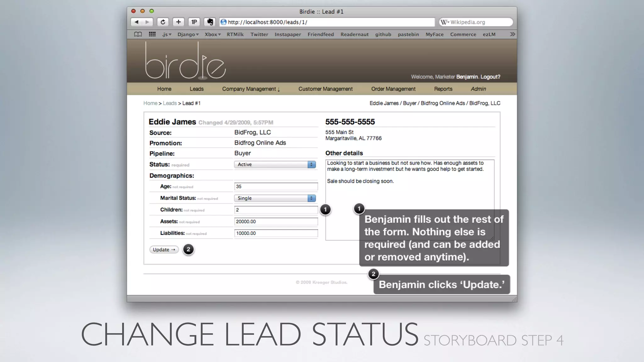Reload the page with the refresh icon
The width and height of the screenshot is (644, 362).
(163, 22)
